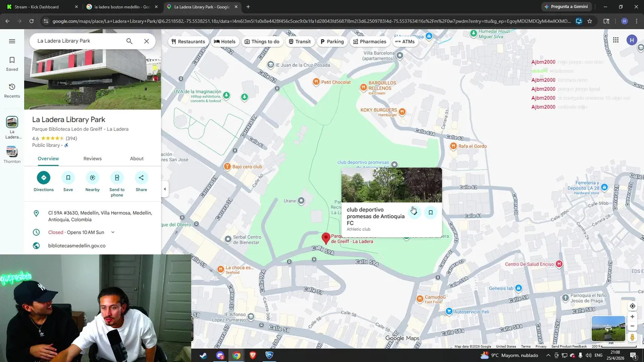Click the Petit Chocolat restaurant marker
644x362 pixels.
point(316,82)
